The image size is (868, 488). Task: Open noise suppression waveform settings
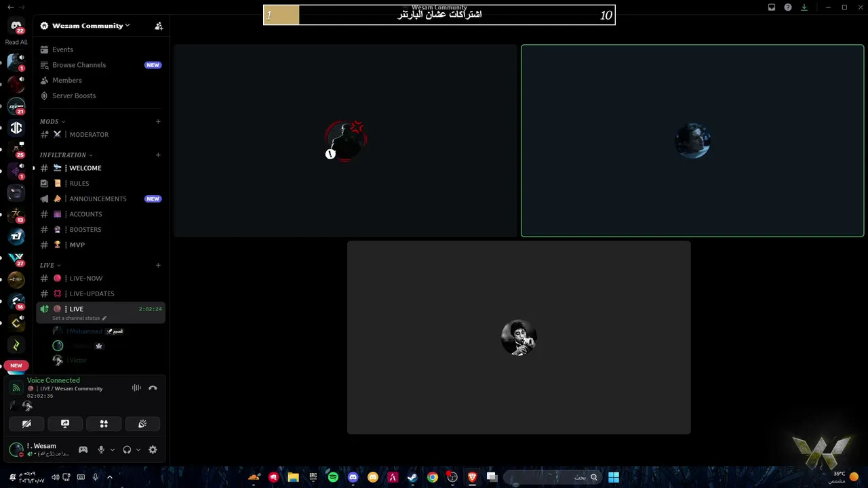click(136, 388)
